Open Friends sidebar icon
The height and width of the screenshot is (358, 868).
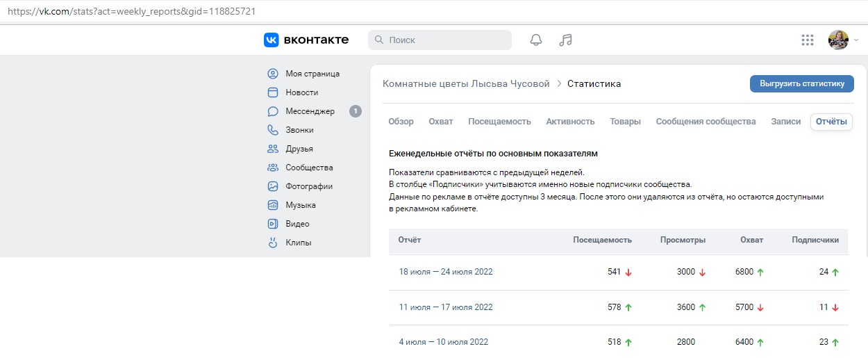(x=273, y=149)
